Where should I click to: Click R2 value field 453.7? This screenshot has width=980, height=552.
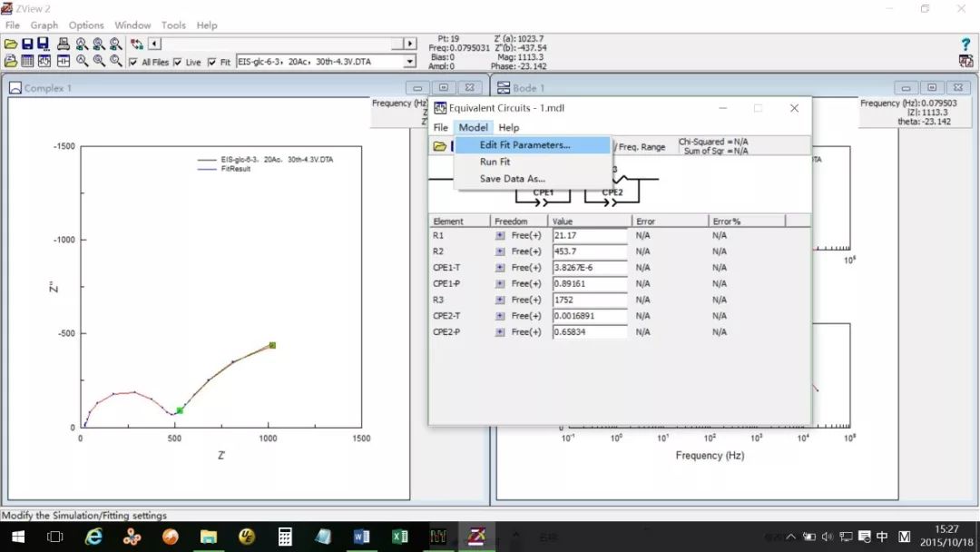click(590, 251)
